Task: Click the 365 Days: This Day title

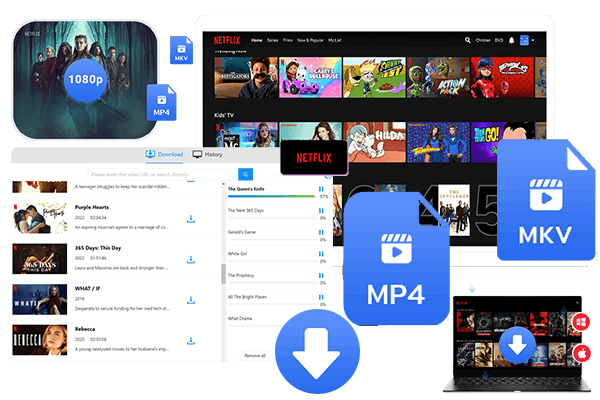Action: pos(98,248)
